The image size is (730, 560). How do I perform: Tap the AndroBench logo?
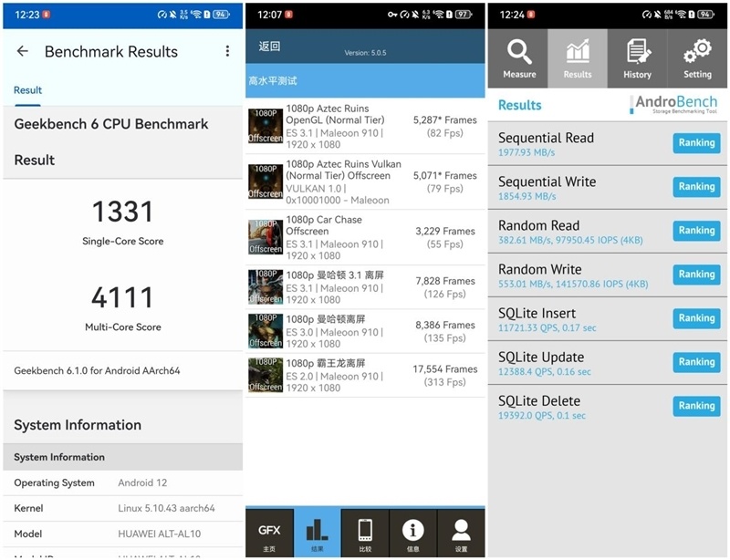pos(673,104)
